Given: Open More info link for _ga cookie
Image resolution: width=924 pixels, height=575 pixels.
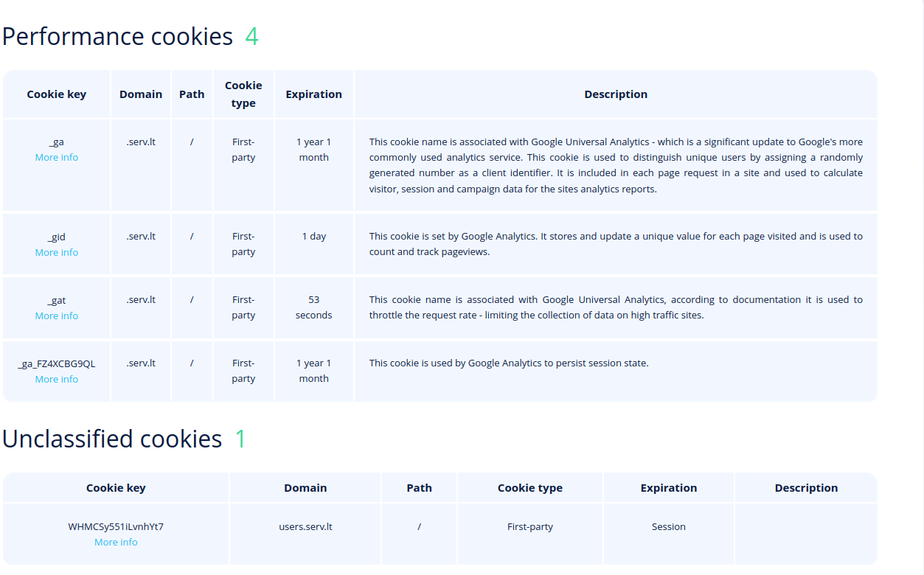Looking at the screenshot, I should pos(57,157).
